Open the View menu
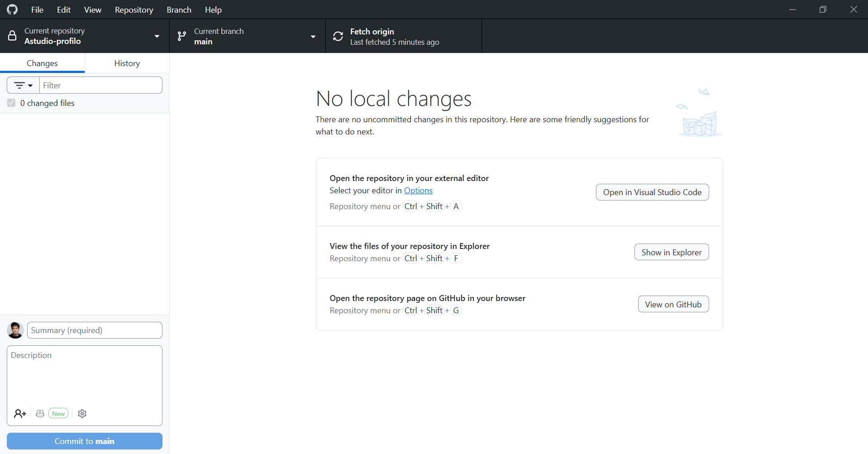 tap(93, 10)
